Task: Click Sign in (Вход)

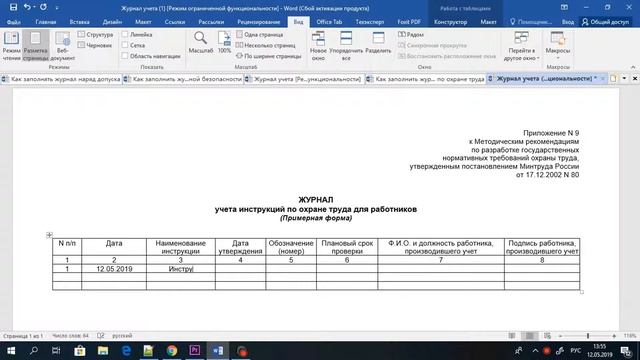Action: pos(568,22)
